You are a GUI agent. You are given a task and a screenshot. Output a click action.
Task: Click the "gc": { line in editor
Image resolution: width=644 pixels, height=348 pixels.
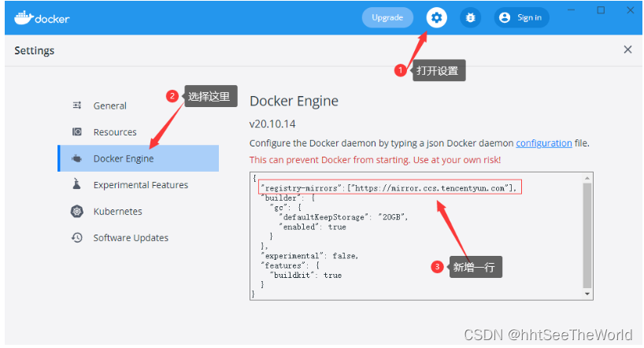286,208
